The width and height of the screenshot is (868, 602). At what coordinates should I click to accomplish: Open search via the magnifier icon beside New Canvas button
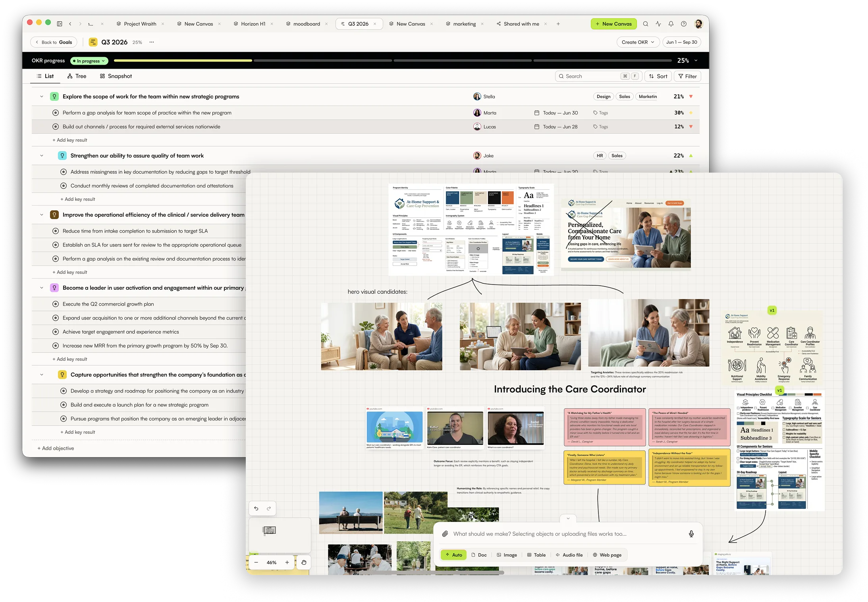(646, 24)
